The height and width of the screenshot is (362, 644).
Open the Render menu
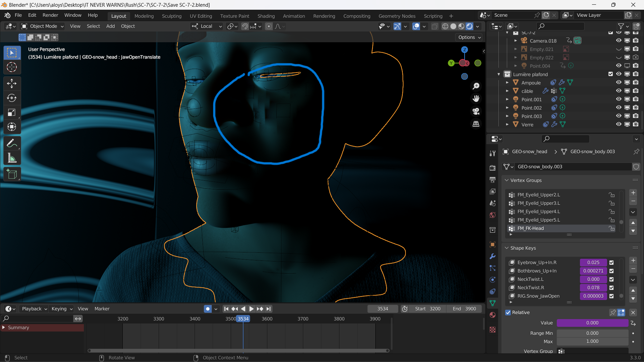[x=50, y=15]
